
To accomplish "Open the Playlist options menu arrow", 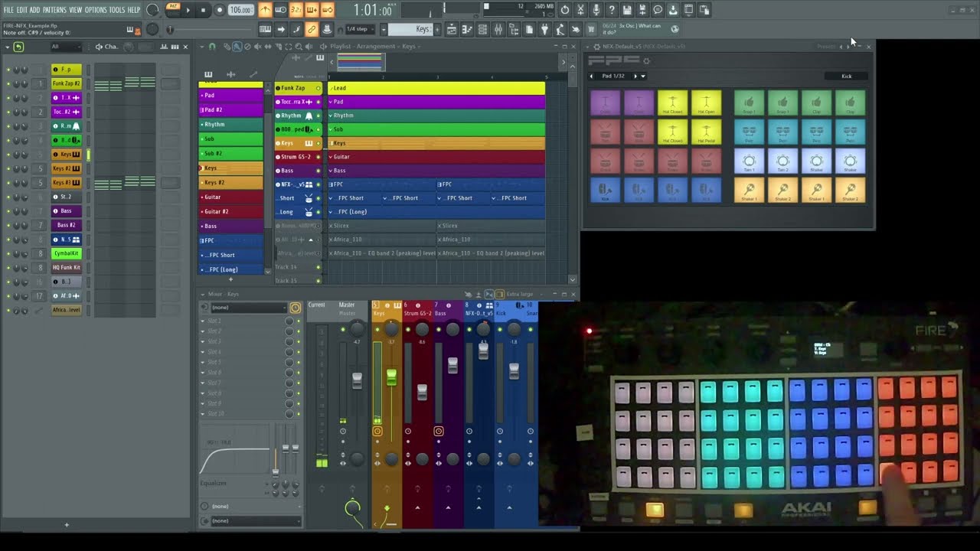I will 201,47.
